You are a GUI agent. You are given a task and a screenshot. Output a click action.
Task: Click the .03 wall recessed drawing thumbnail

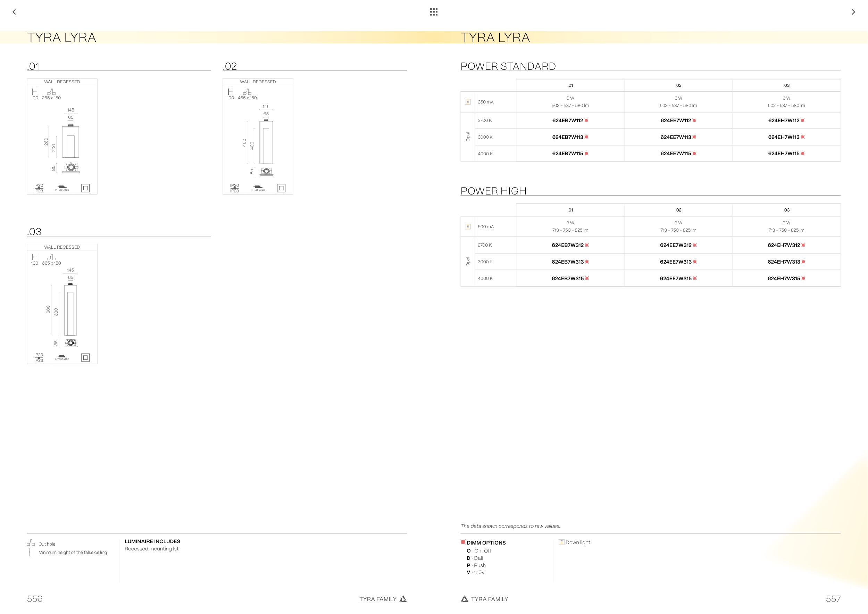pos(62,304)
